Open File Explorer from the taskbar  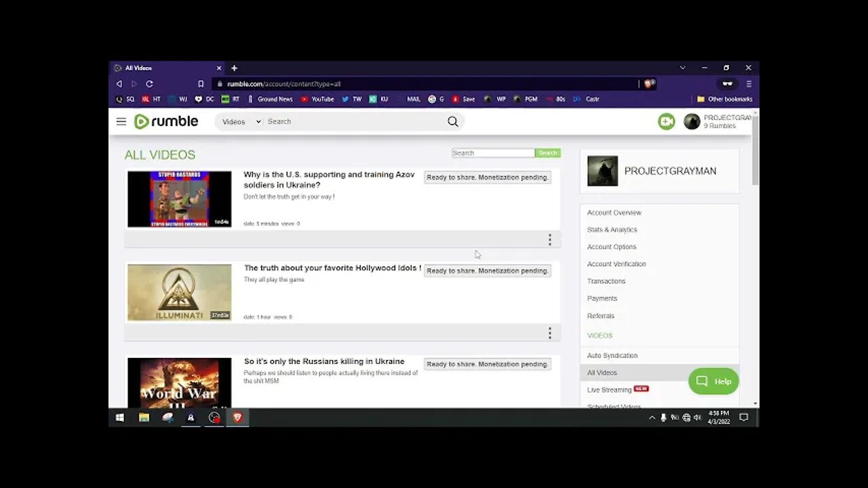(144, 418)
